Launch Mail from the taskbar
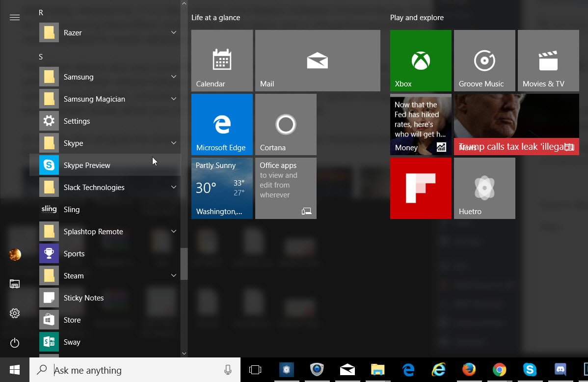This screenshot has height=382, width=588. point(347,370)
